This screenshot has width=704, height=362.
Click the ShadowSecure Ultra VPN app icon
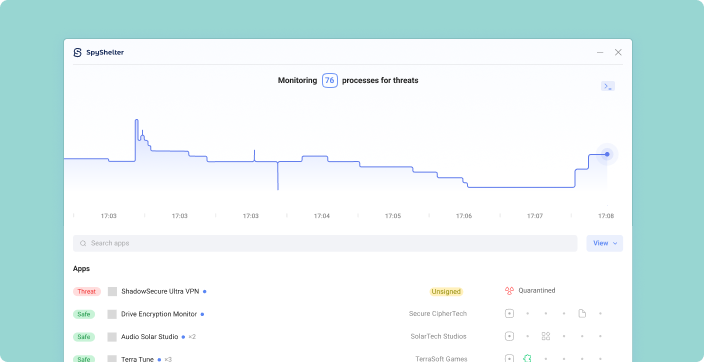[112, 291]
